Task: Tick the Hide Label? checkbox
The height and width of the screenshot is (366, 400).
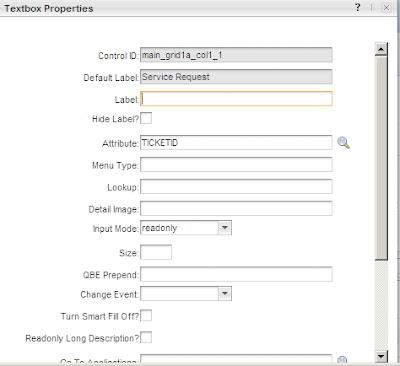Action: [x=146, y=118]
